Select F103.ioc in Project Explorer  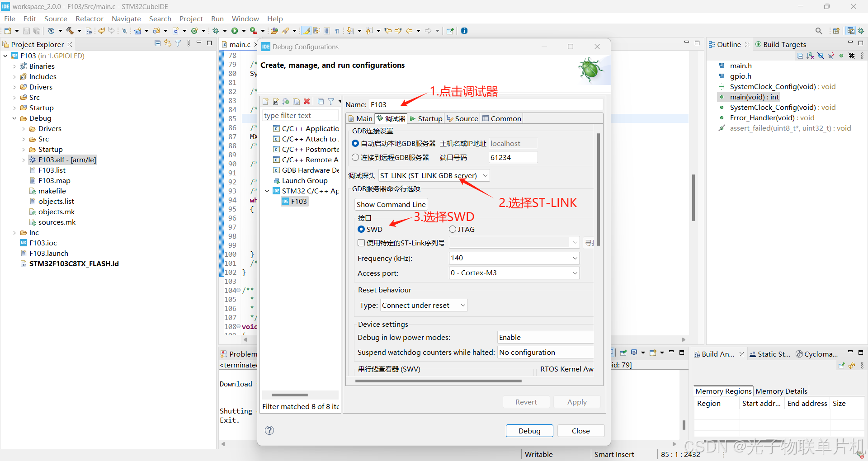point(43,243)
